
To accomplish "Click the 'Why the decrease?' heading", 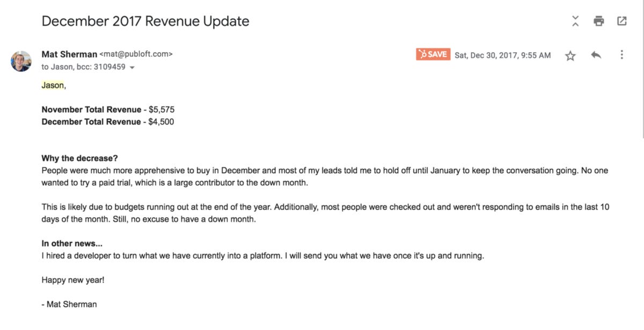I will click(x=79, y=159).
